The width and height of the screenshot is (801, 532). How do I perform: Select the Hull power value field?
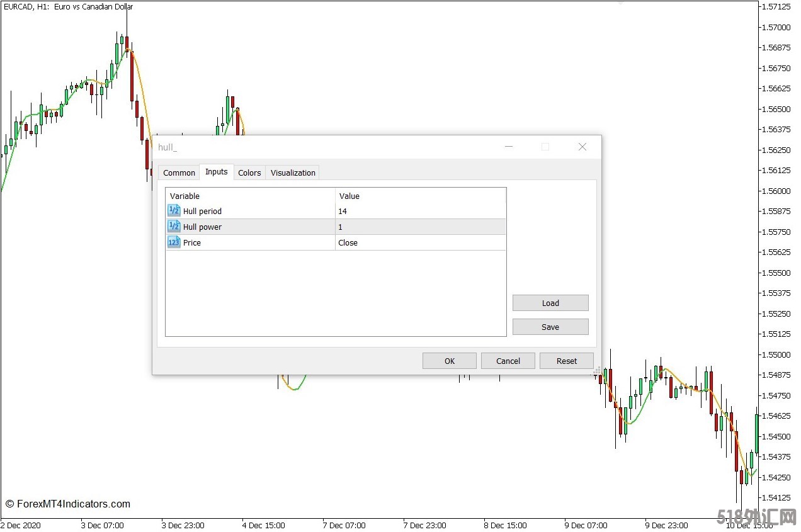click(420, 227)
